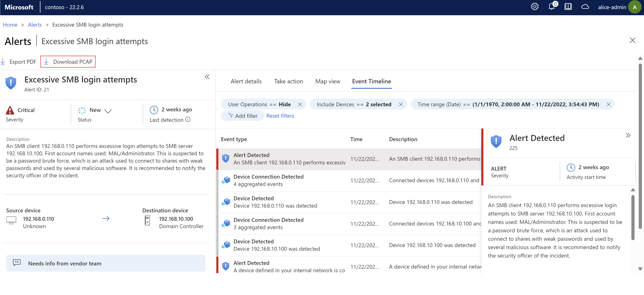The image size is (644, 295).
Task: Click the Add filter button
Action: click(242, 116)
